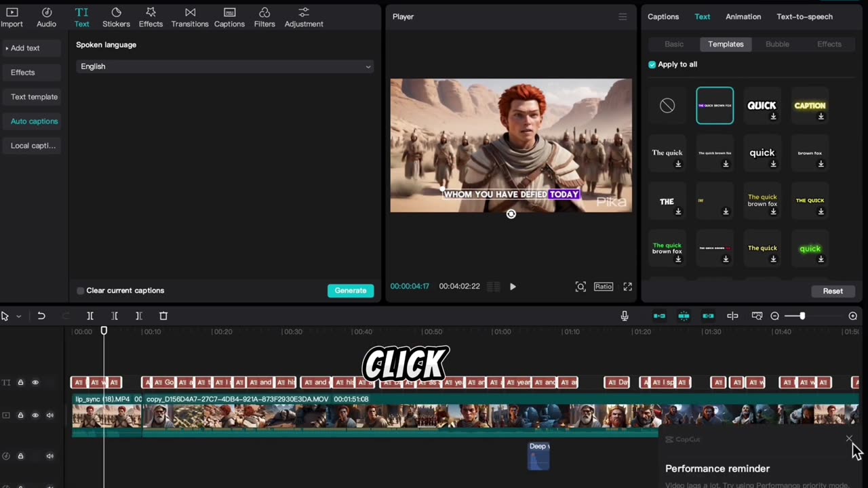The height and width of the screenshot is (488, 868).
Task: Open the Stickers panel
Action: pos(116,17)
